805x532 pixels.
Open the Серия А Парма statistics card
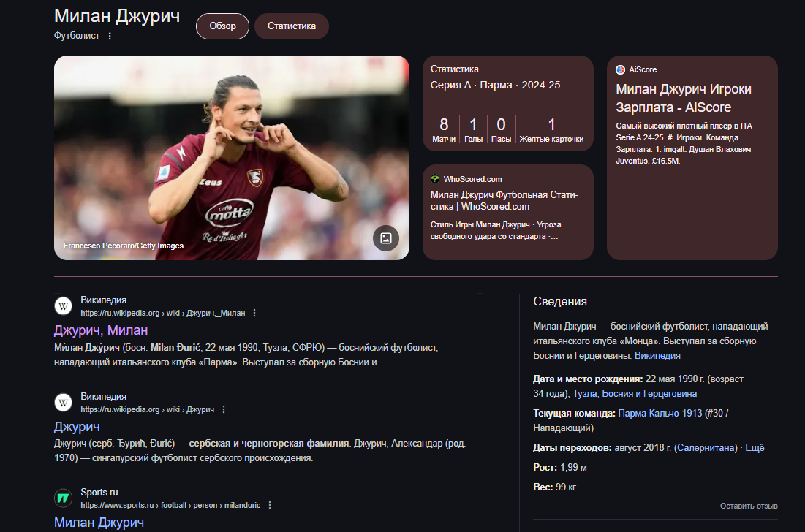pyautogui.click(x=507, y=104)
